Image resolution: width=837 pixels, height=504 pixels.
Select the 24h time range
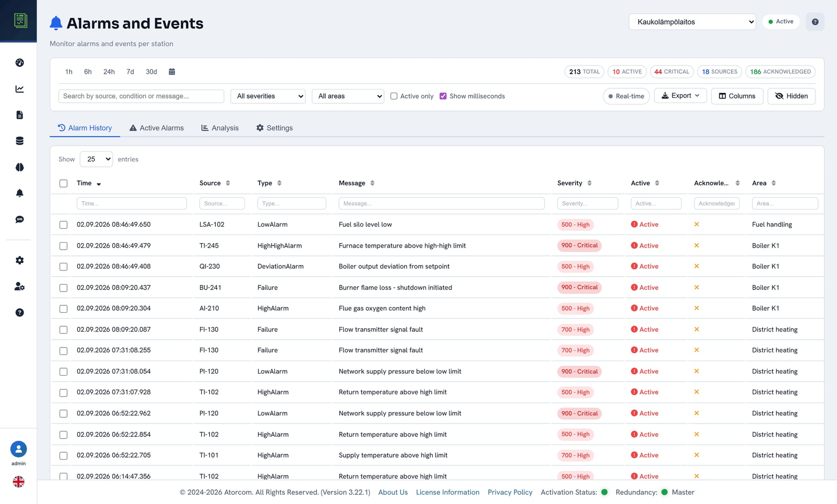click(109, 71)
